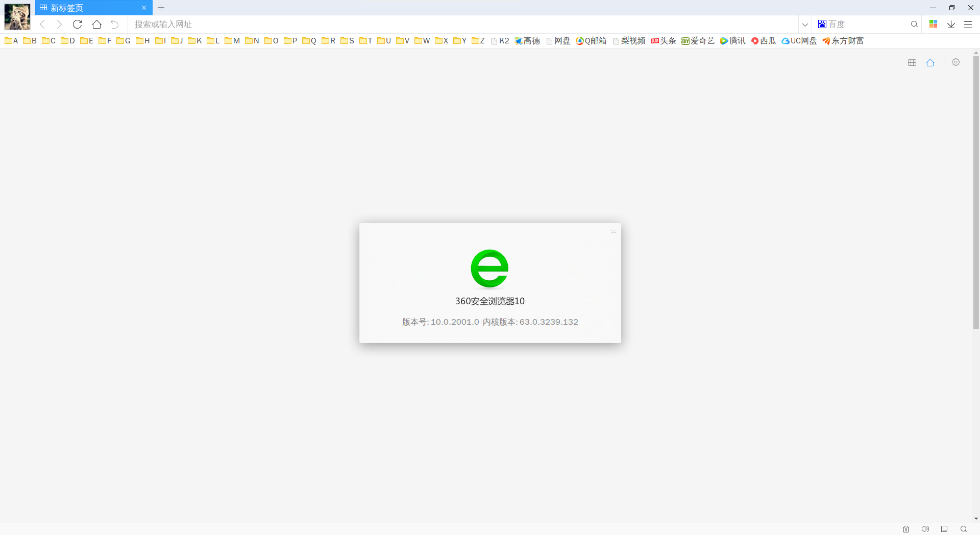Open bookmark folder A
The image size is (980, 535).
(x=11, y=40)
